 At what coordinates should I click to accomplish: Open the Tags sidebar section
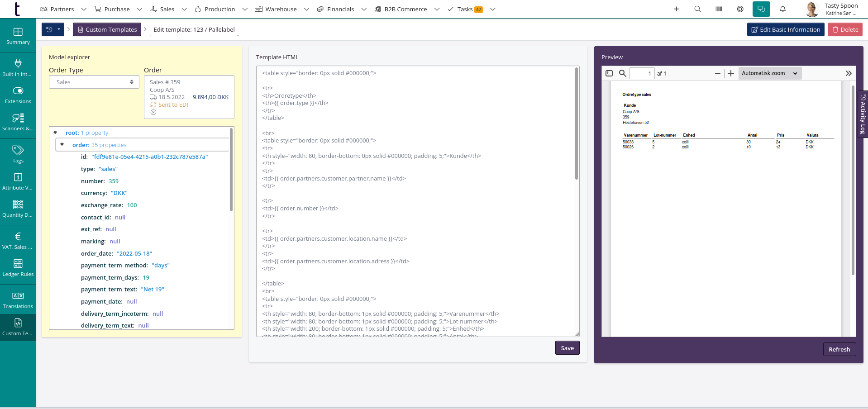pyautogui.click(x=18, y=154)
